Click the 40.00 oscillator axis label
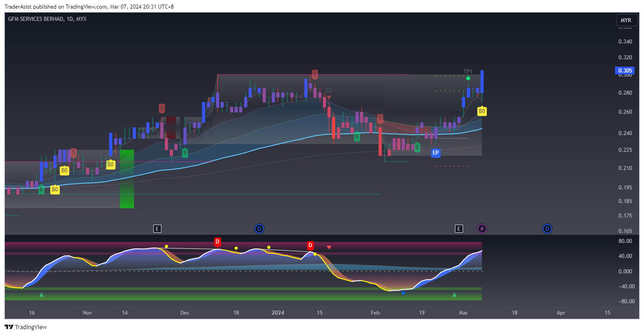Image resolution: width=644 pixels, height=335 pixels. [x=625, y=256]
